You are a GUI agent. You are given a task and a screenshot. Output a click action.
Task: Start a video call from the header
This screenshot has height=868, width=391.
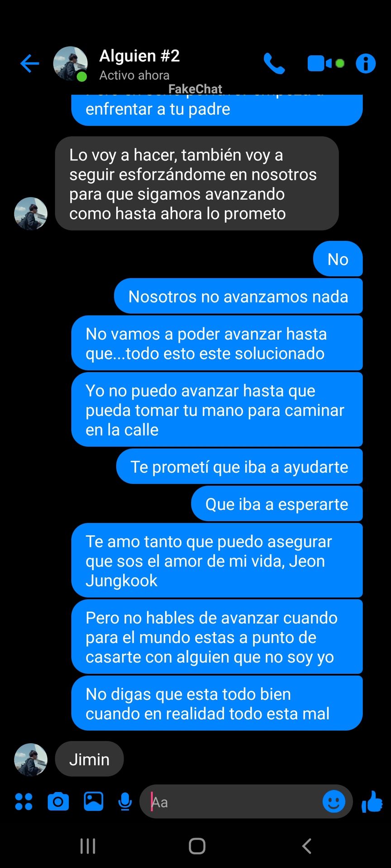325,63
